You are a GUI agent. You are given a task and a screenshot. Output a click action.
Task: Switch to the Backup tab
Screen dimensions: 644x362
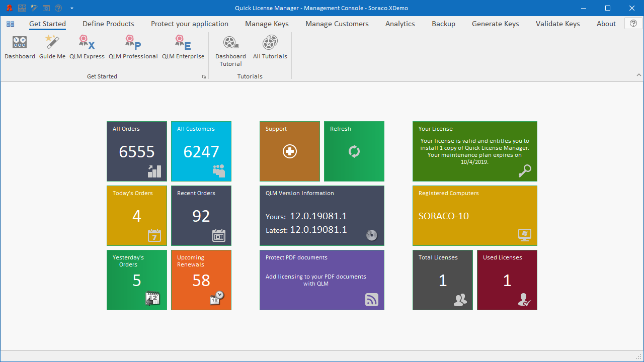pos(443,24)
